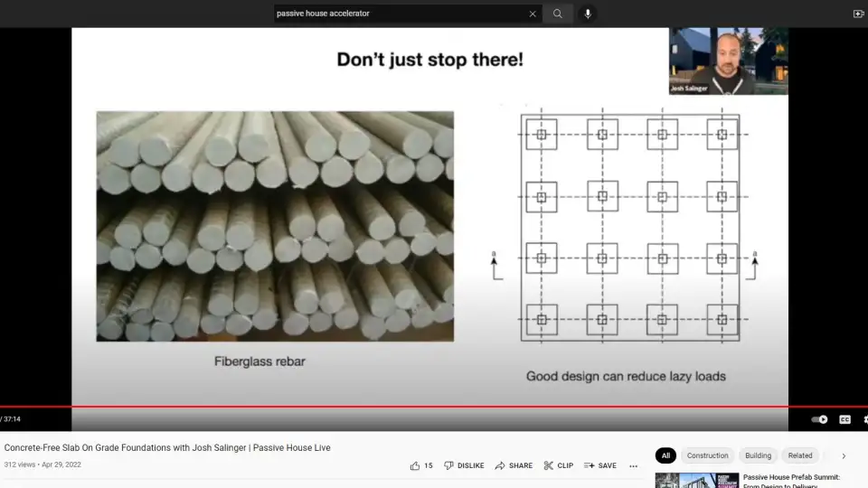The image size is (868, 488).
Task: Open the more actions ellipsis menu
Action: coord(633,465)
